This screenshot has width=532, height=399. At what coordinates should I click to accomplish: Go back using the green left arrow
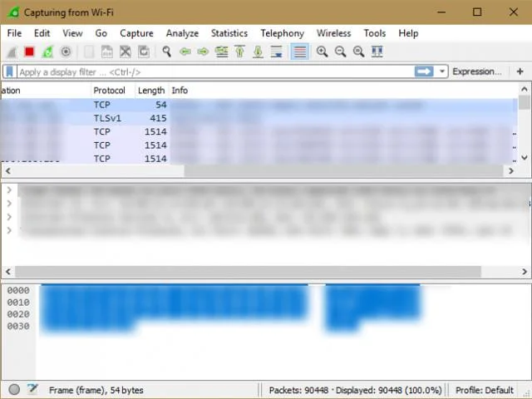(185, 52)
